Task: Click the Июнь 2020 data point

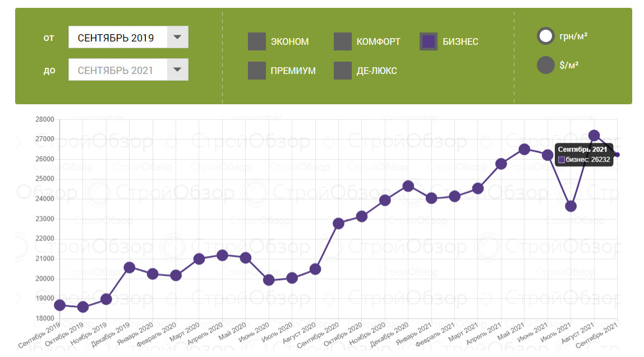Action: (x=269, y=280)
